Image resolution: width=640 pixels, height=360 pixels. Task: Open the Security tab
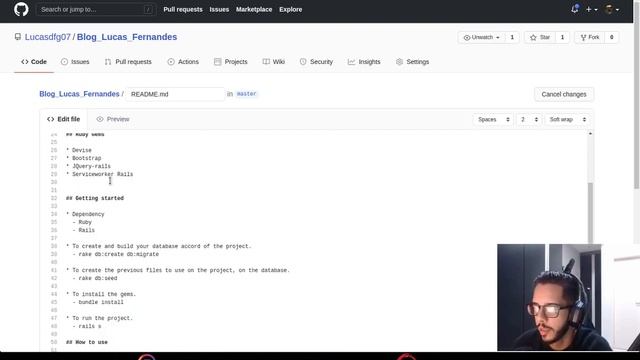316,62
